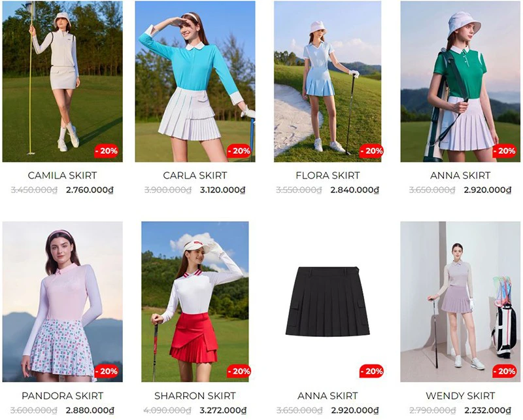Click the FLORA SKIRT title link
Viewport: 523px width, 420px height.
(x=328, y=175)
